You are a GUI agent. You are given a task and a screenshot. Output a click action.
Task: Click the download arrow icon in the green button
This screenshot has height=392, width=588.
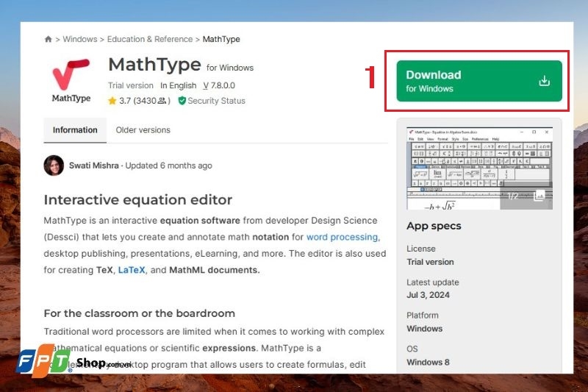(x=544, y=81)
